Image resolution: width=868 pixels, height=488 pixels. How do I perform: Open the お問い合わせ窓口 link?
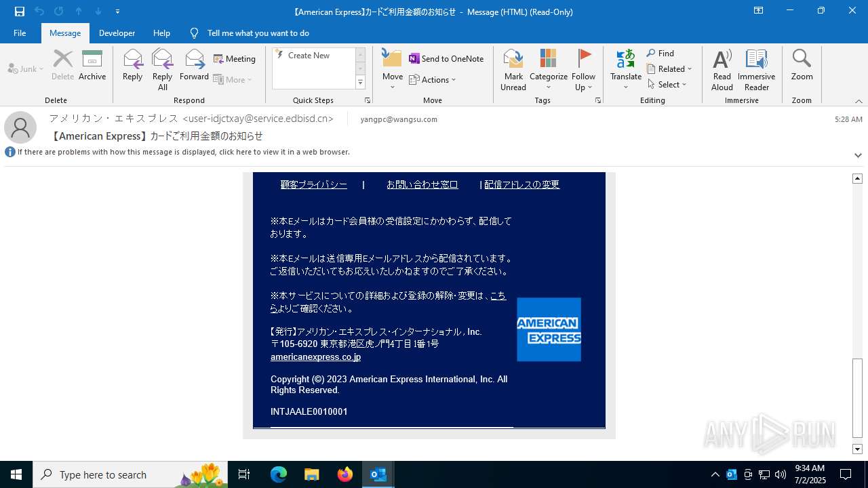click(422, 184)
